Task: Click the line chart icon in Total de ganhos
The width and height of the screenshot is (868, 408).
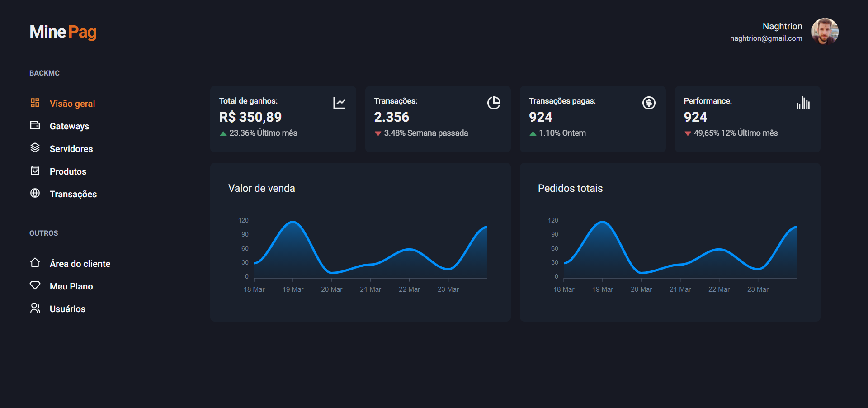Action: [x=340, y=103]
